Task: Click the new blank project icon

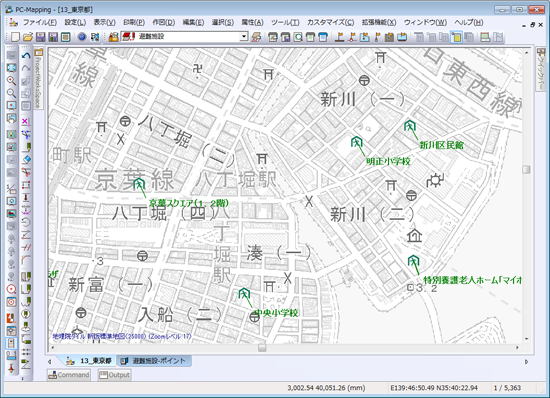Action: 15,37
